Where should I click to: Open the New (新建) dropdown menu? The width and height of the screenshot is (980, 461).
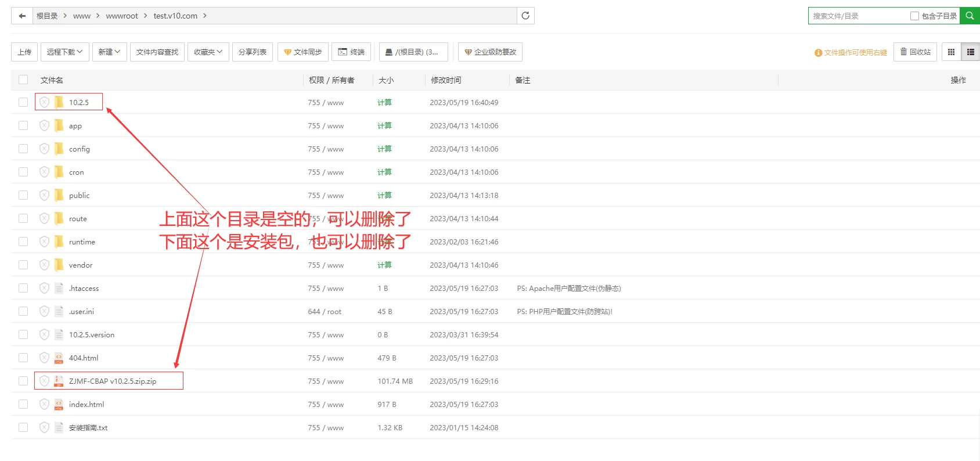click(x=109, y=52)
